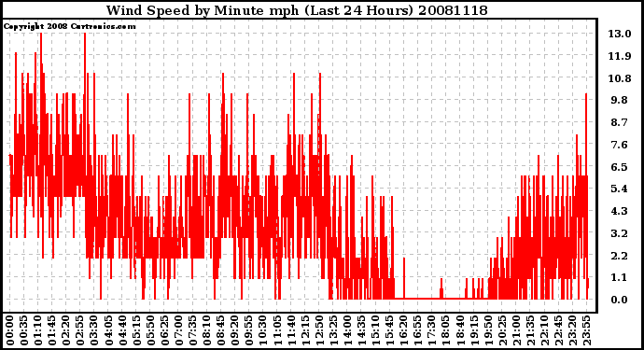Click the 18:40 time axis label
Screen dimensions: 644x350
(459, 330)
